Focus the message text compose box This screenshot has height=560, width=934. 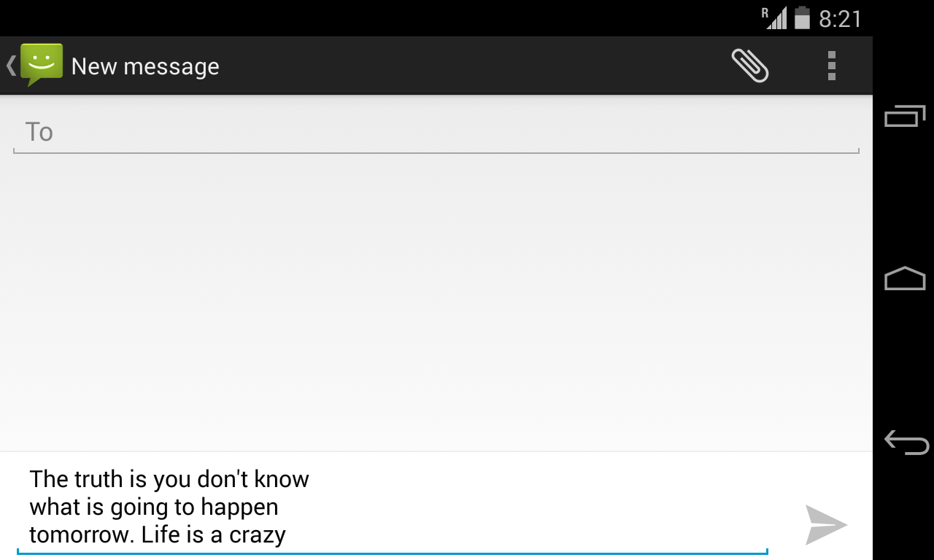click(393, 507)
